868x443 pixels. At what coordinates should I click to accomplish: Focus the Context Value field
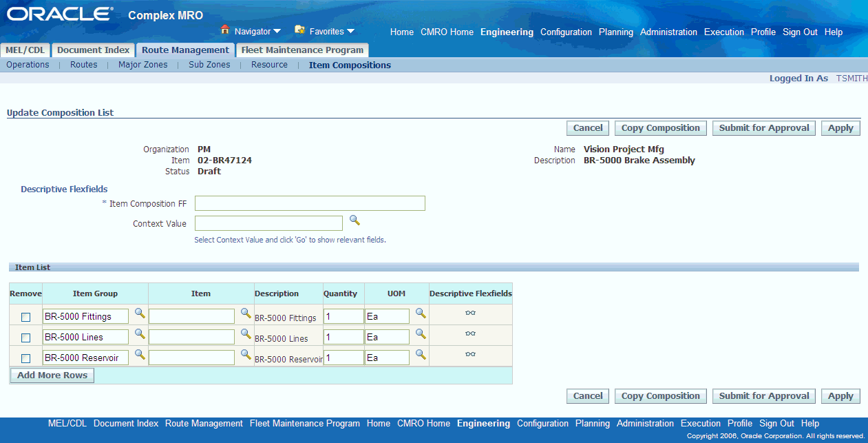click(268, 223)
